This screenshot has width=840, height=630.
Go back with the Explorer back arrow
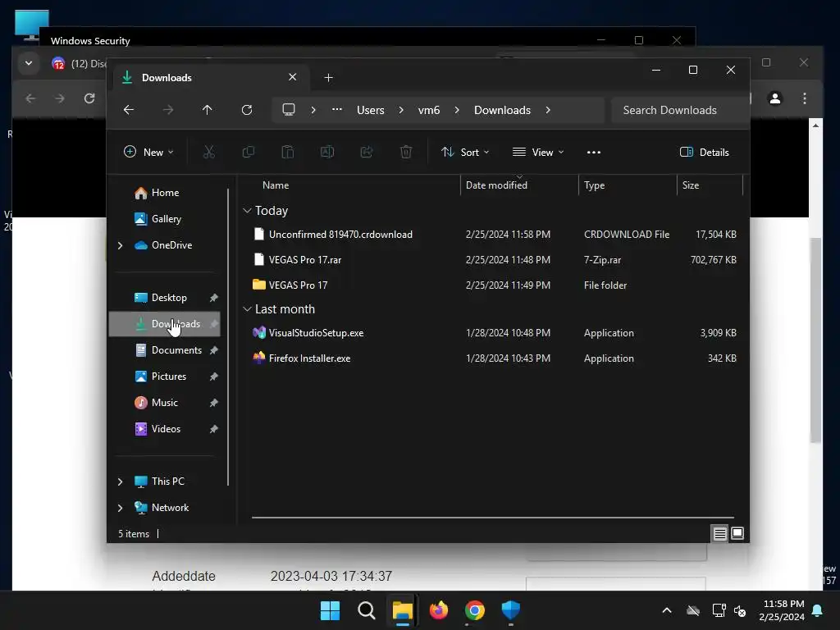129,110
